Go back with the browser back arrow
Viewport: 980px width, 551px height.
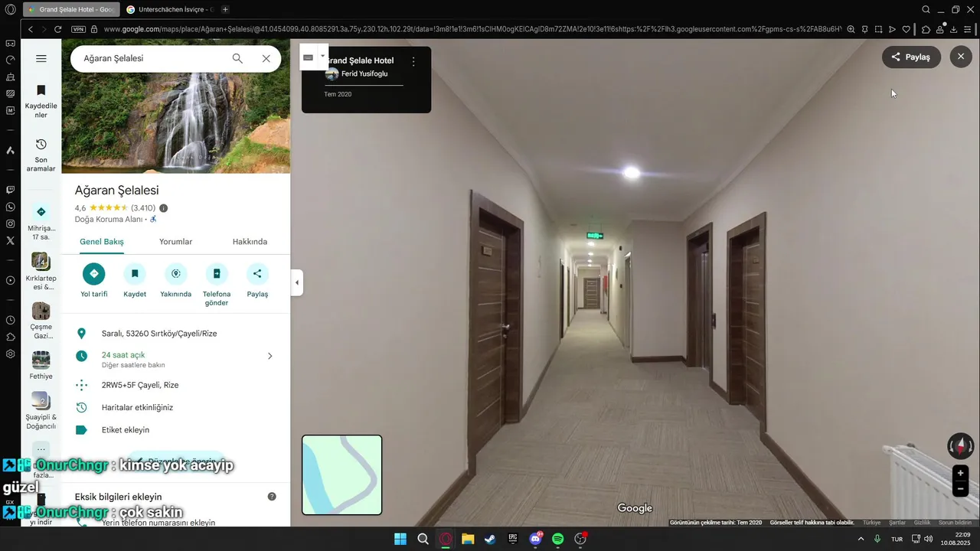pyautogui.click(x=31, y=29)
